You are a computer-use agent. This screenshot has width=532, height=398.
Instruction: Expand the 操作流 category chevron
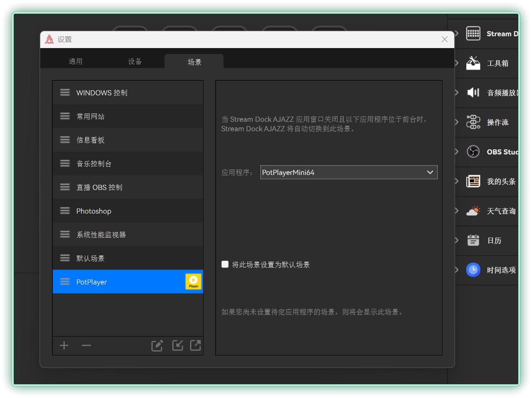click(x=457, y=122)
